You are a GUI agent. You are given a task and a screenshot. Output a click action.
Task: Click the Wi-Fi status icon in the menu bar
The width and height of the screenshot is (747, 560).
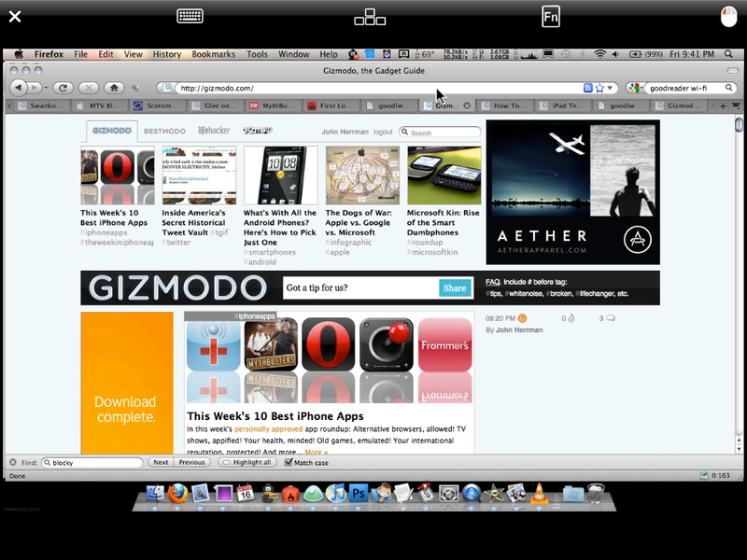click(x=599, y=54)
